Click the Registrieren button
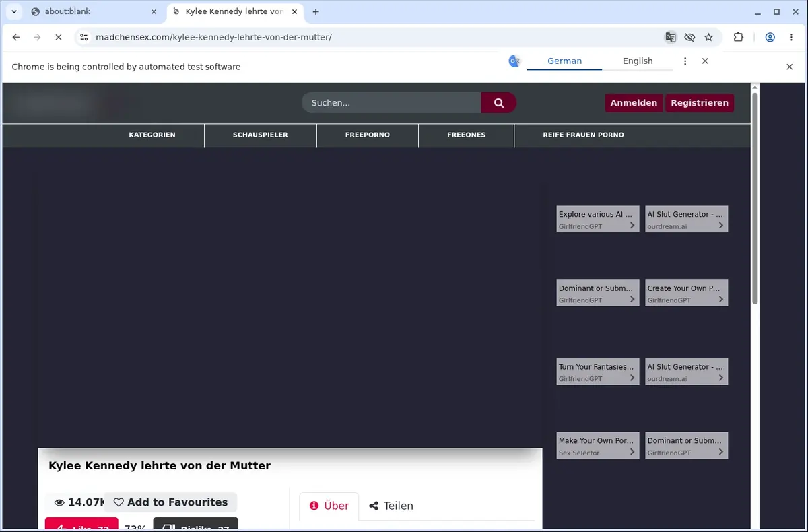Image resolution: width=808 pixels, height=532 pixels. pos(700,103)
